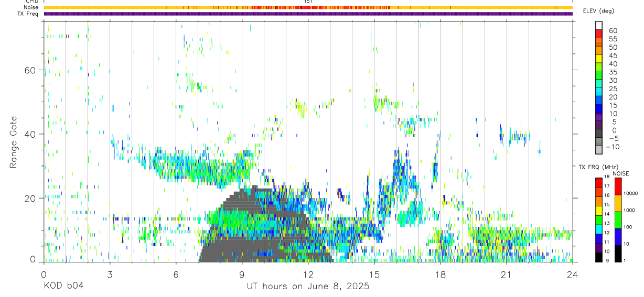Click the KOD b04 radar beam label

pos(63,287)
